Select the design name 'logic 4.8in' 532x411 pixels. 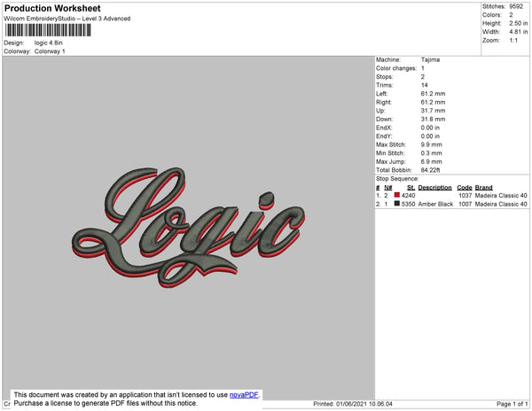pyautogui.click(x=49, y=43)
